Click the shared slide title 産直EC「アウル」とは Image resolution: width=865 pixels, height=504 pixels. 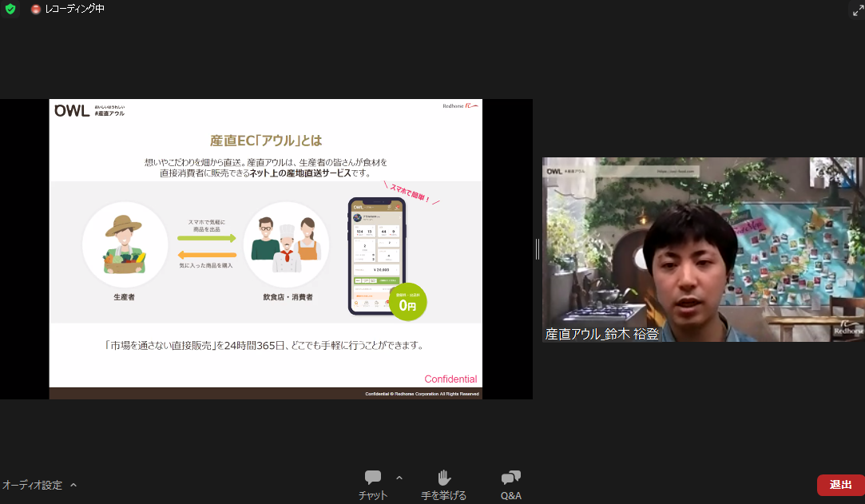click(266, 141)
